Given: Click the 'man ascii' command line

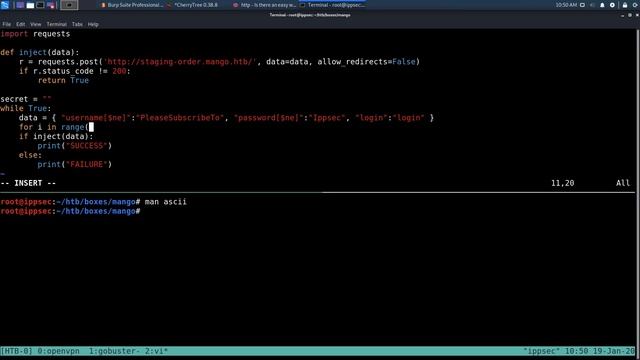Looking at the screenshot, I should pos(93,202).
